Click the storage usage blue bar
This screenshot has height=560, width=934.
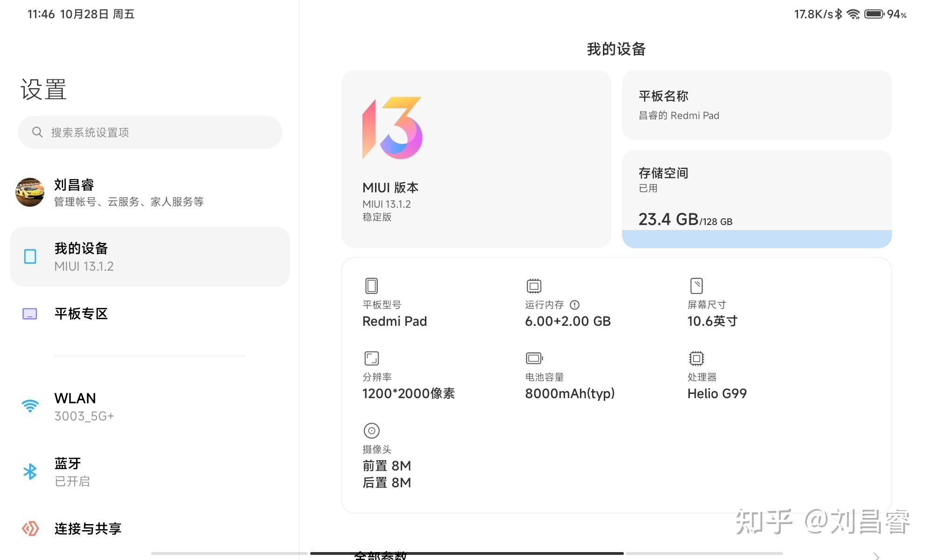[x=757, y=238]
